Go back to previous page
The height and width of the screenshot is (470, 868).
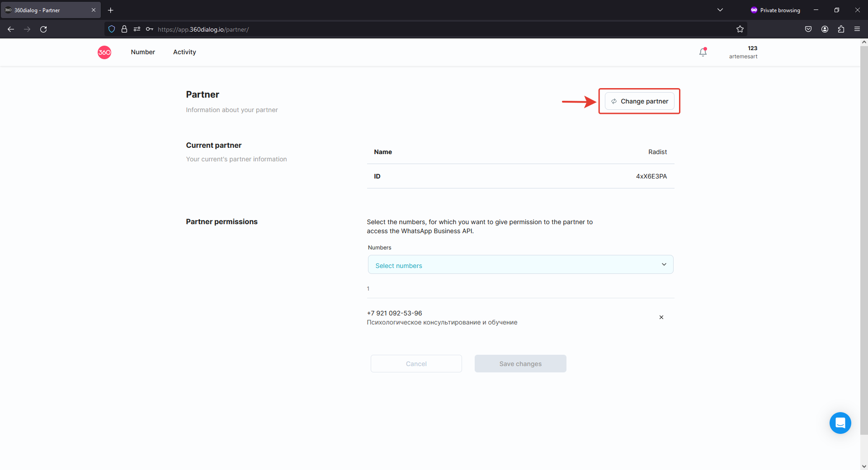(11, 29)
